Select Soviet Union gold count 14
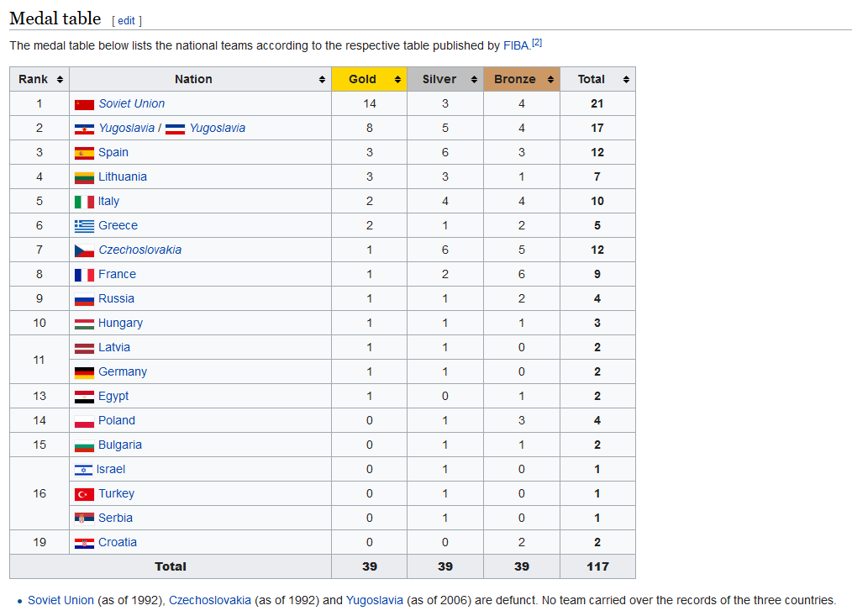 pyautogui.click(x=370, y=104)
